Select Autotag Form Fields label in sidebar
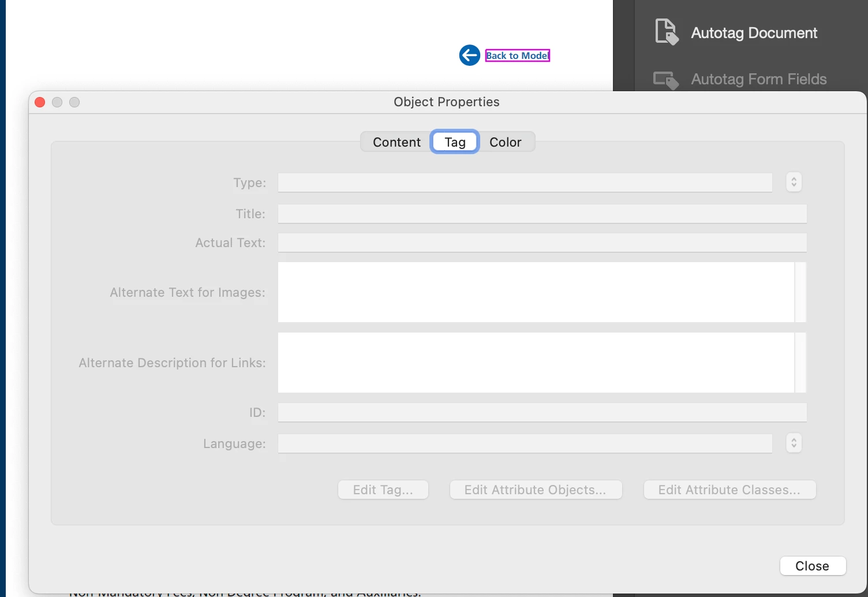The image size is (868, 597). coord(759,79)
